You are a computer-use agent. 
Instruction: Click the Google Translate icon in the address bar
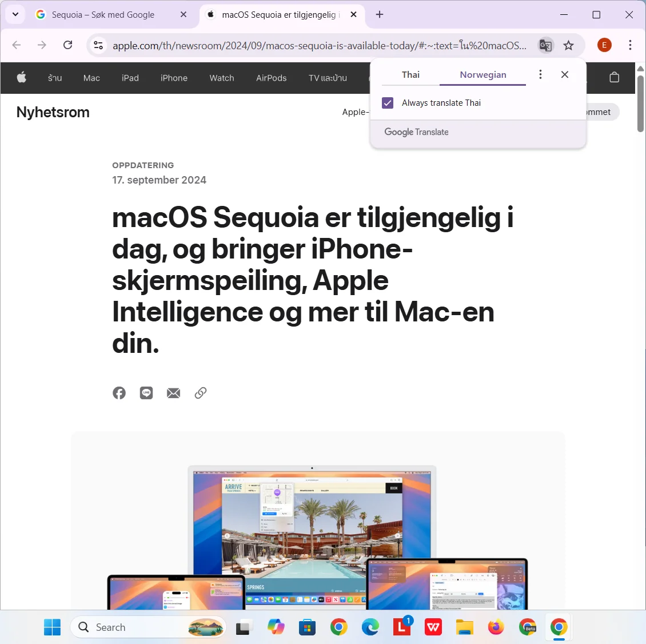tap(545, 45)
